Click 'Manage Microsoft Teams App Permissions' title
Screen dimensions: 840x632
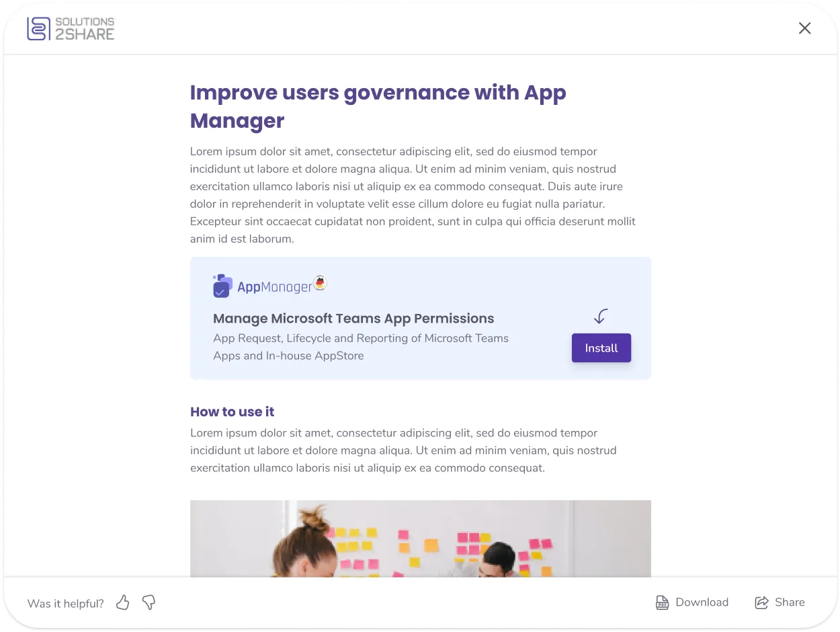[353, 319]
